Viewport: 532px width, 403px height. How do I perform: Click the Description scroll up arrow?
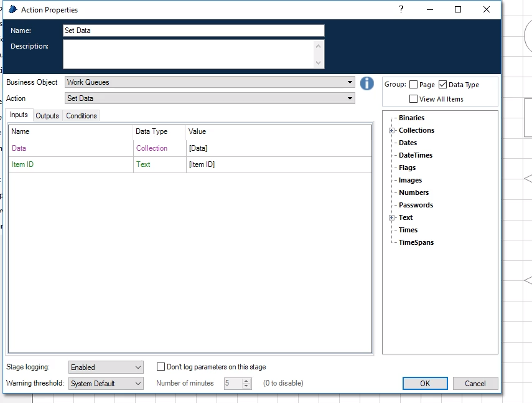(x=318, y=46)
